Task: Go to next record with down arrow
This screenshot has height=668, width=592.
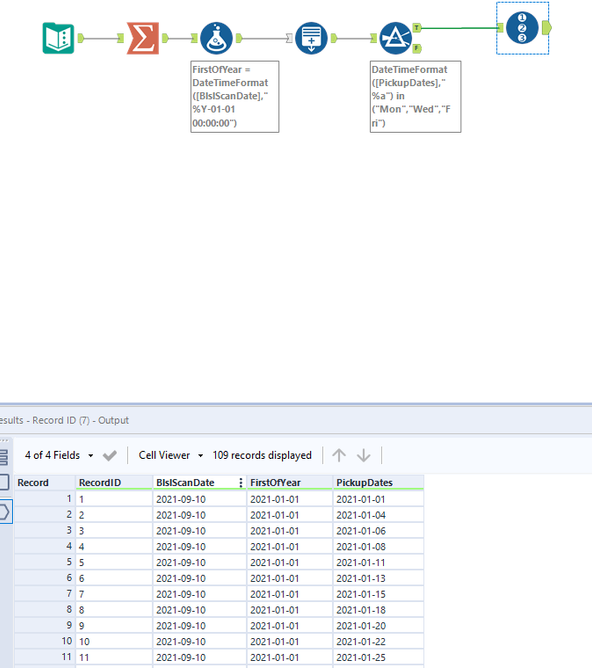Action: [364, 455]
